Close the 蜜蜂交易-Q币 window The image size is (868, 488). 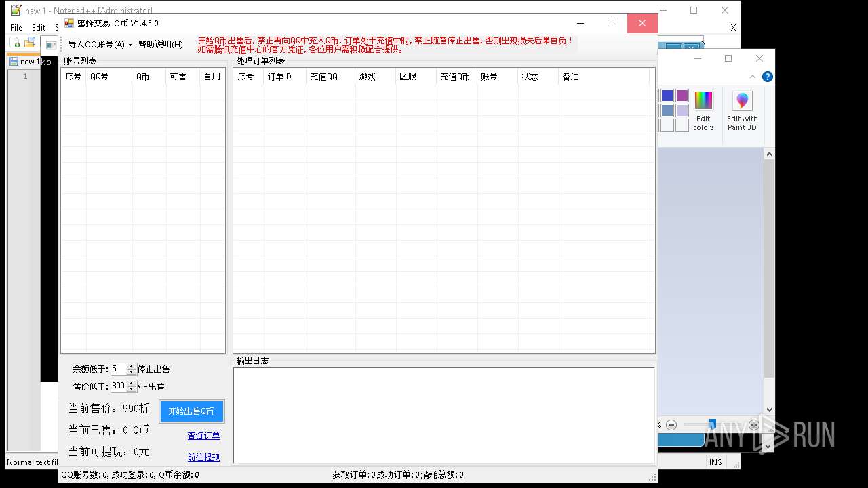point(642,23)
